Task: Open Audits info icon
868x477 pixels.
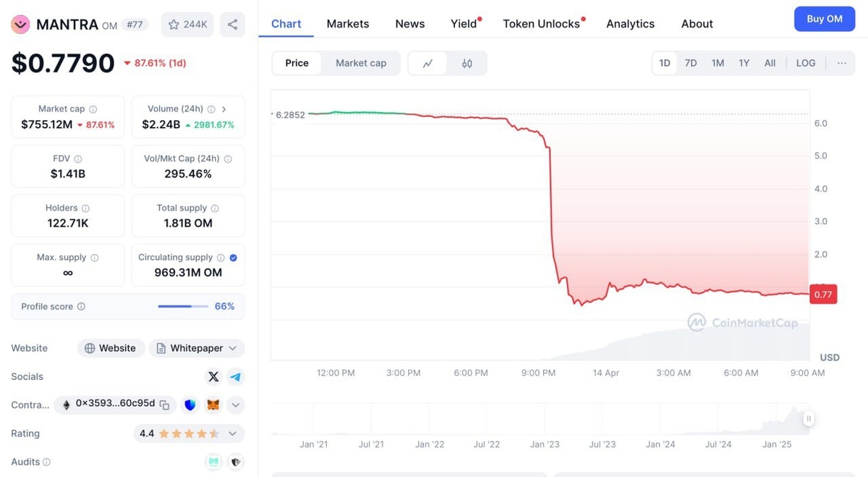Action: point(47,462)
